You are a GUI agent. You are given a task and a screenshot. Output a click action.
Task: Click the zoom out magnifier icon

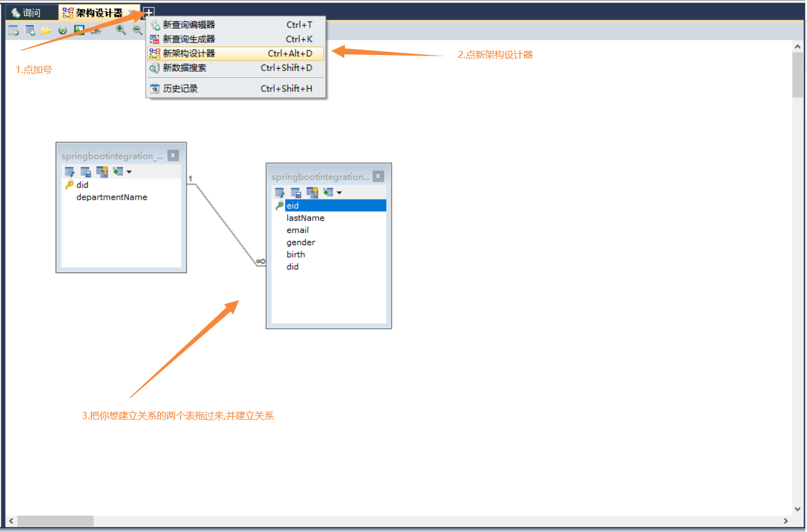(x=137, y=30)
